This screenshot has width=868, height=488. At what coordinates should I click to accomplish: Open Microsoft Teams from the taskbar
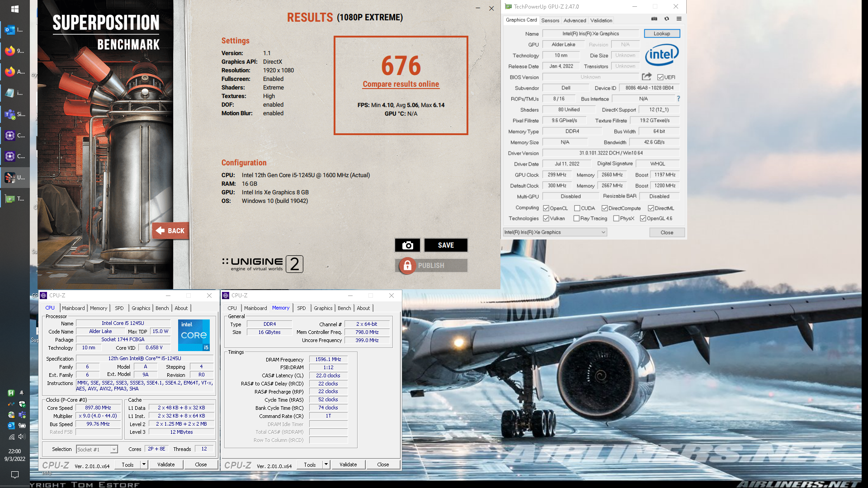tap(14, 114)
